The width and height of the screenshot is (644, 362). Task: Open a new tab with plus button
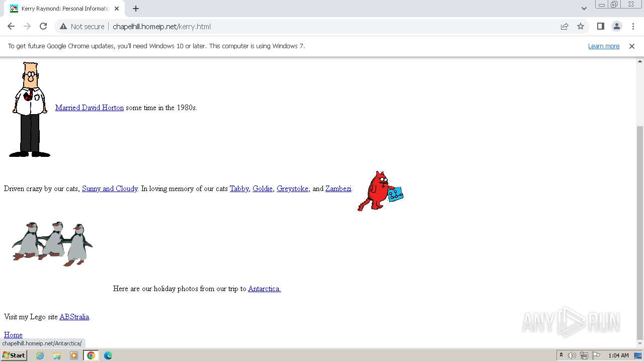pos(136,9)
